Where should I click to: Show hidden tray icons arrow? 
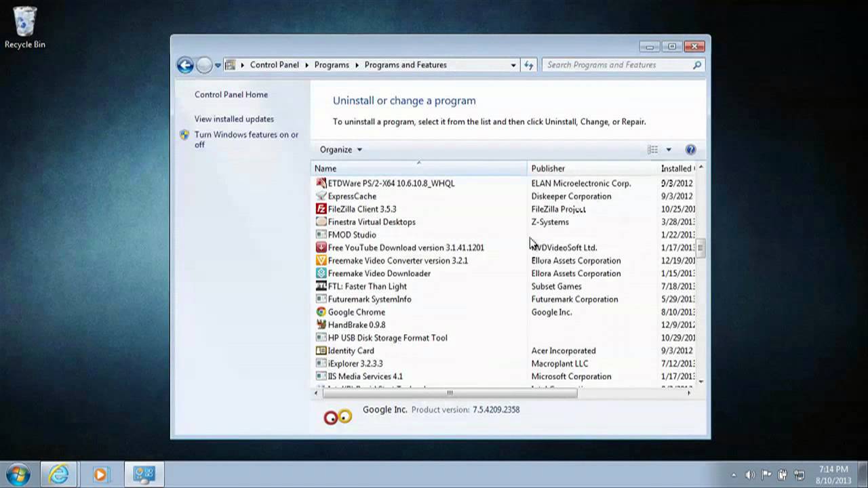click(x=734, y=475)
